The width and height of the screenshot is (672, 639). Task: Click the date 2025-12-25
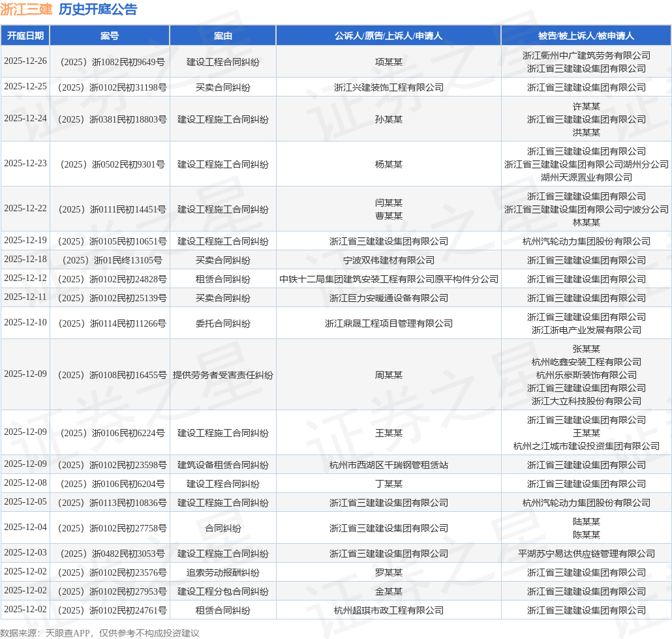[x=25, y=87]
